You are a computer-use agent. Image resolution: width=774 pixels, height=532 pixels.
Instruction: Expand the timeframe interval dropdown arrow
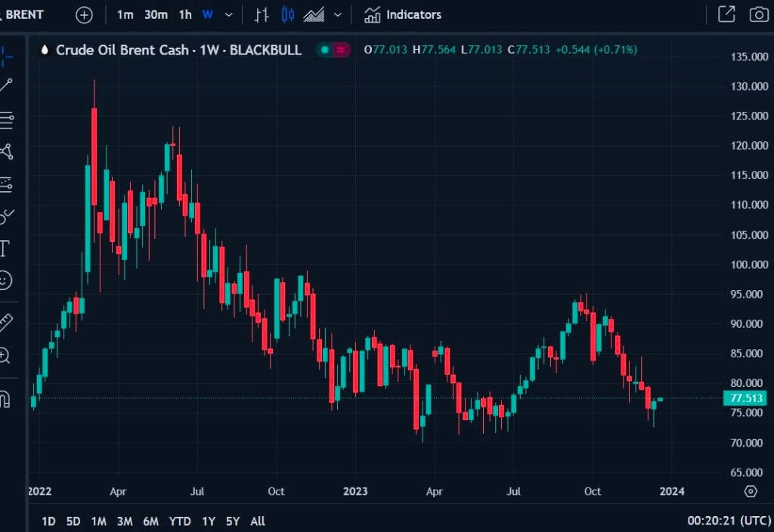click(229, 15)
